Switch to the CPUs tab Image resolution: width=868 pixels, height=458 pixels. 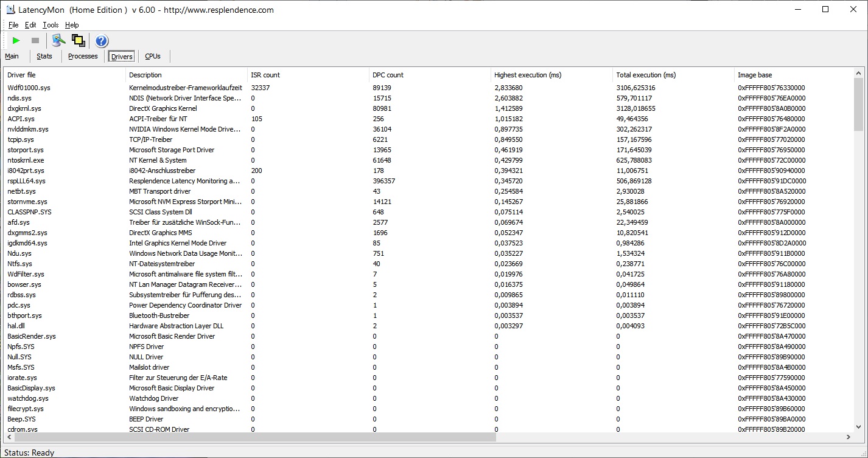click(x=153, y=56)
